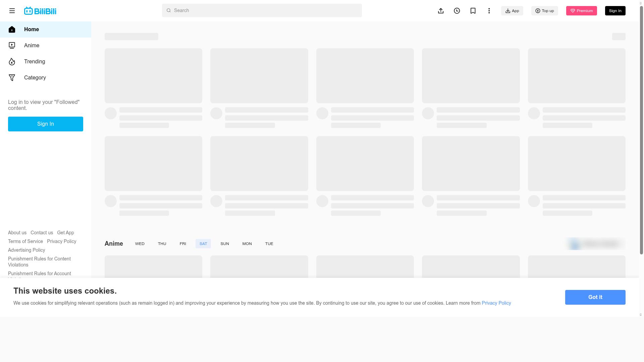Open the Premium membership button
Viewport: 644px width, 362px height.
click(582, 11)
